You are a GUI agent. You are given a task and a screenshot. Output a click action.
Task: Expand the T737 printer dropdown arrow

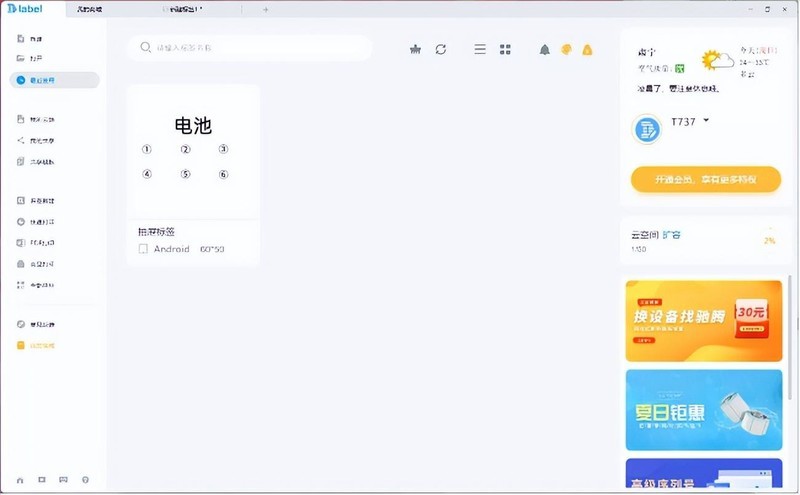click(706, 120)
